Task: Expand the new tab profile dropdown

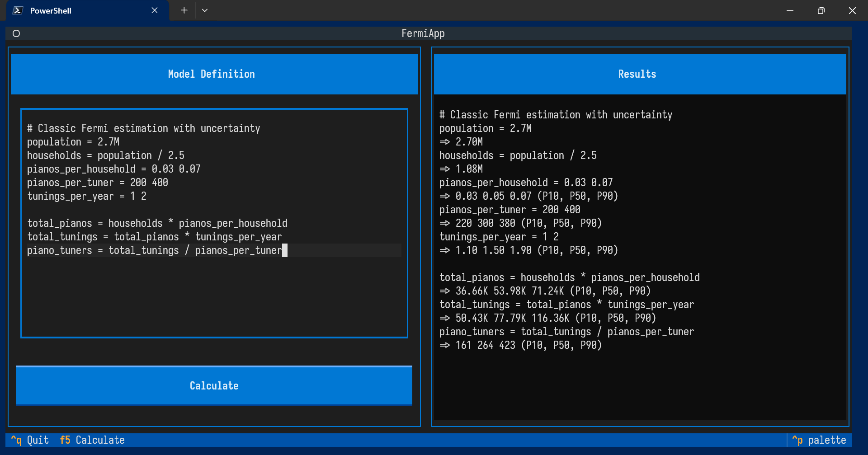Action: click(x=205, y=10)
